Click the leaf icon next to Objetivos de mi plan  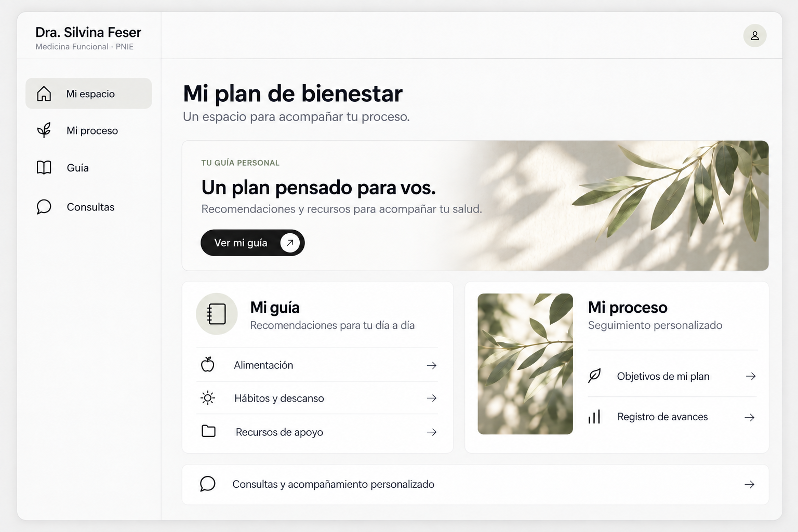[594, 375]
